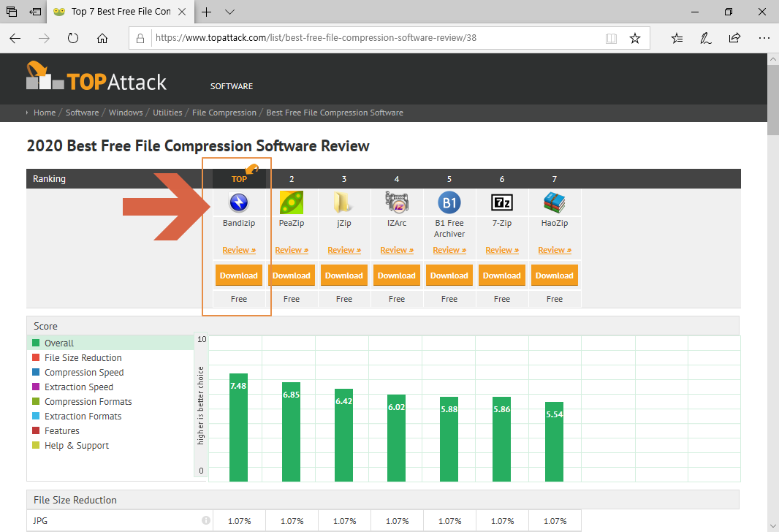The height and width of the screenshot is (532, 779).
Task: Open the SOFTWARE menu item
Action: click(232, 86)
